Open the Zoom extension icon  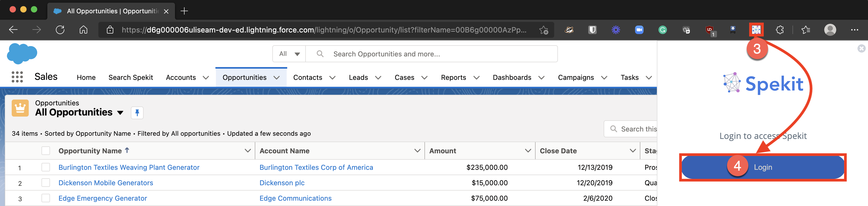[x=639, y=30]
